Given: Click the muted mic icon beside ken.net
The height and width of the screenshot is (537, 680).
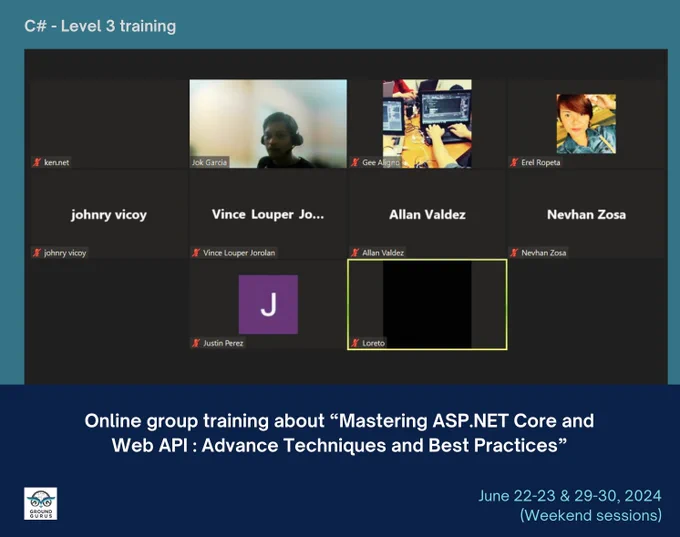Looking at the screenshot, I should 37,162.
